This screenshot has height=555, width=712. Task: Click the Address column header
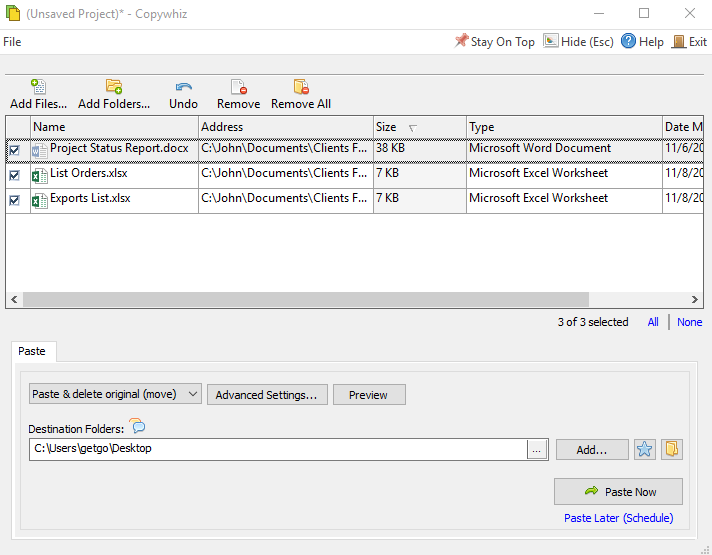click(x=286, y=127)
